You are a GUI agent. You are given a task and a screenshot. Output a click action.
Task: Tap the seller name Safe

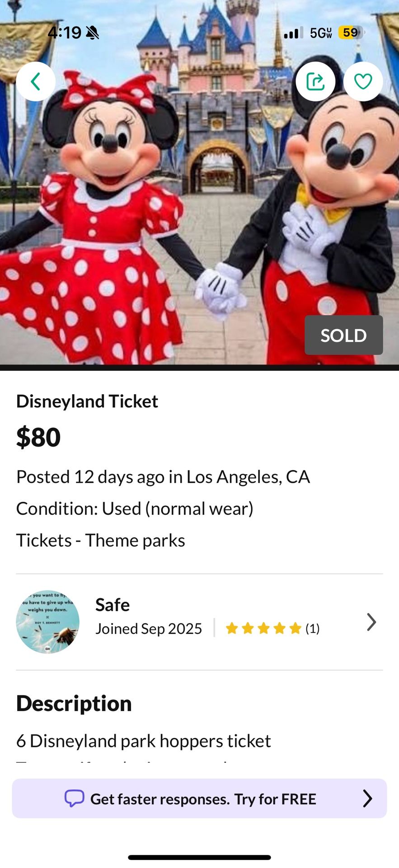113,605
